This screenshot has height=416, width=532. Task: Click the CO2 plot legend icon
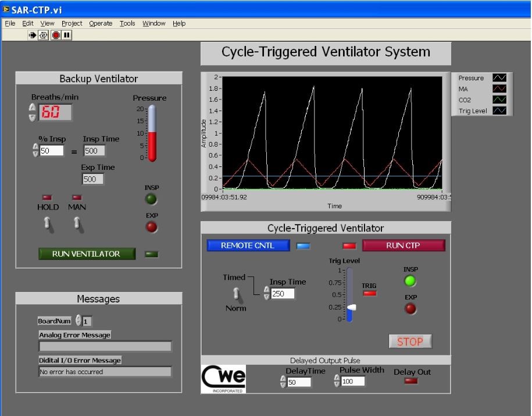tap(499, 100)
